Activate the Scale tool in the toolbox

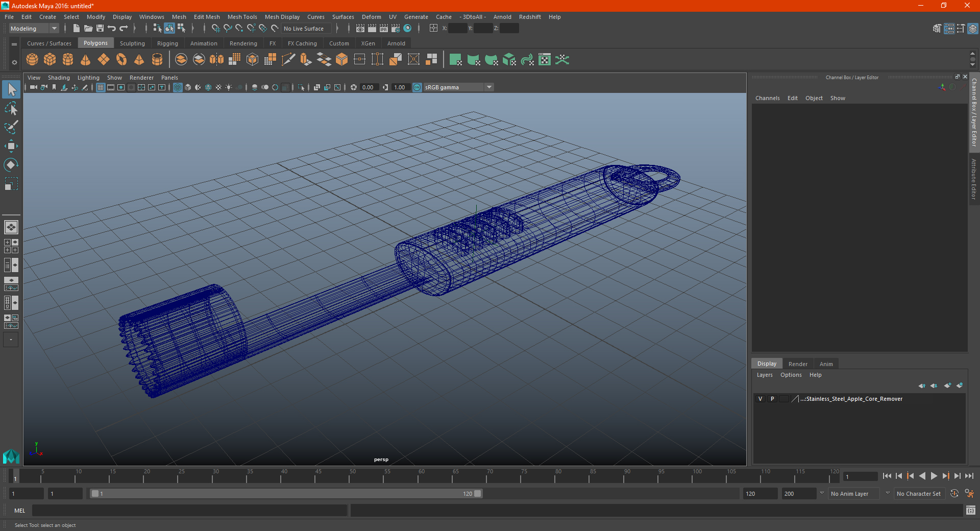pyautogui.click(x=11, y=184)
